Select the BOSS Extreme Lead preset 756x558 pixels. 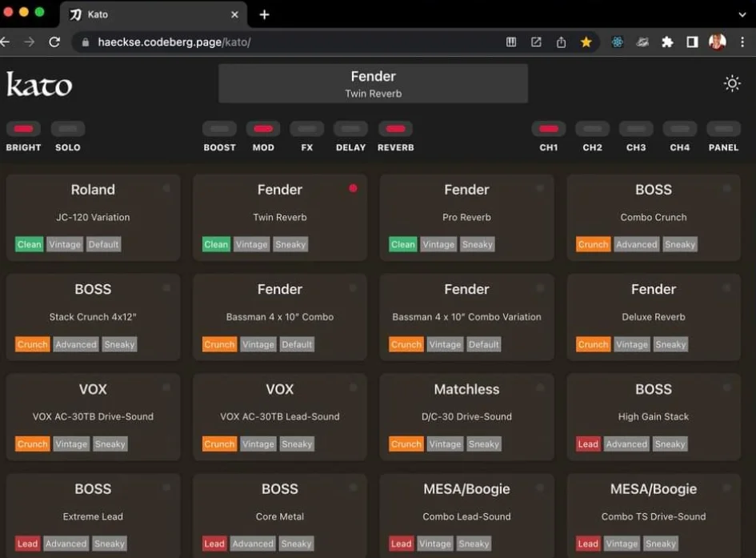[93, 516]
